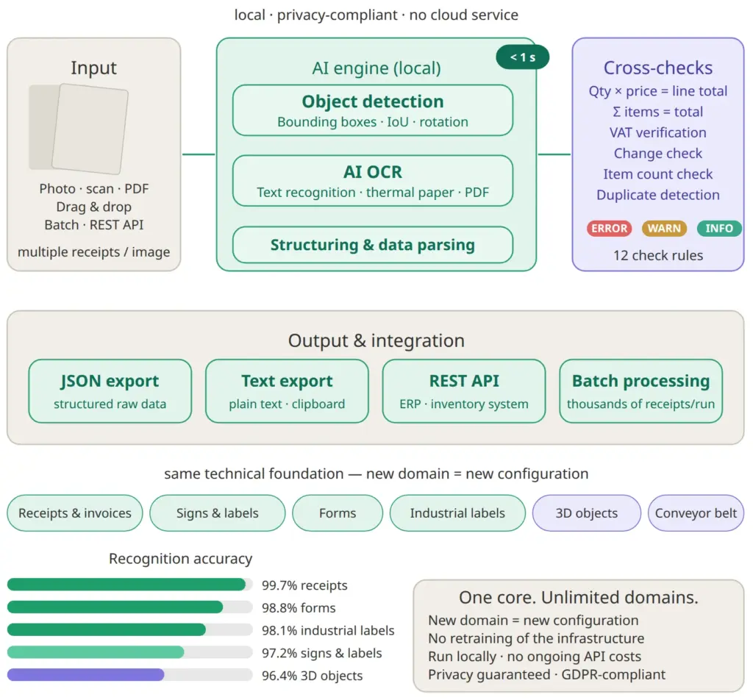The height and width of the screenshot is (700, 753).
Task: Click 'One core. Unlimited domains.' heading
Action: coord(579,597)
